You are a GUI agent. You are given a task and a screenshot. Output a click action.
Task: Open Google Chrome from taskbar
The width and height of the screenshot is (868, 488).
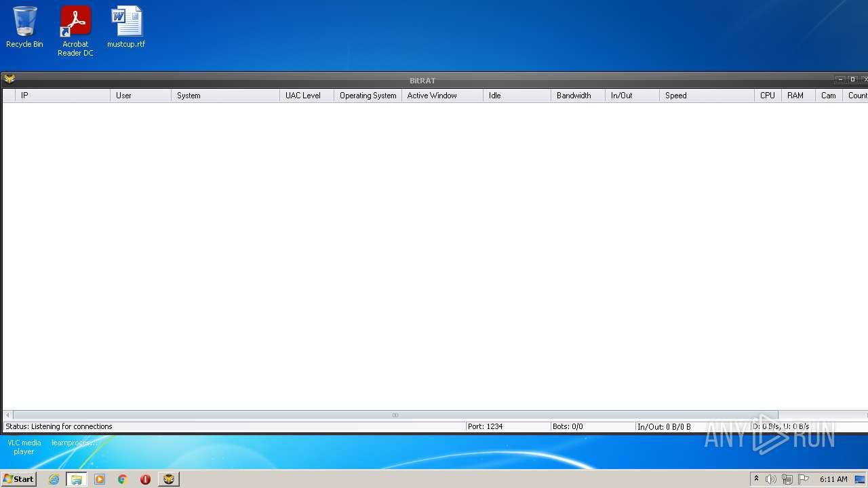click(x=123, y=479)
